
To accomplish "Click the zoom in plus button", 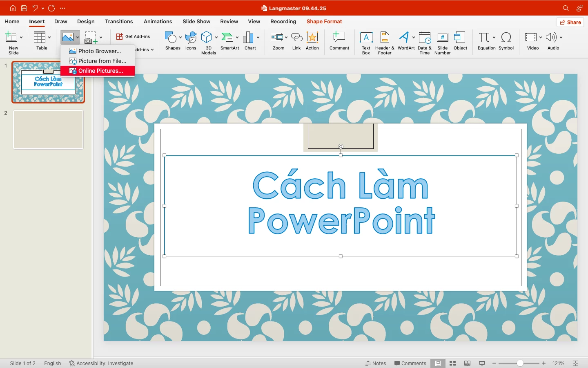I will (x=544, y=363).
